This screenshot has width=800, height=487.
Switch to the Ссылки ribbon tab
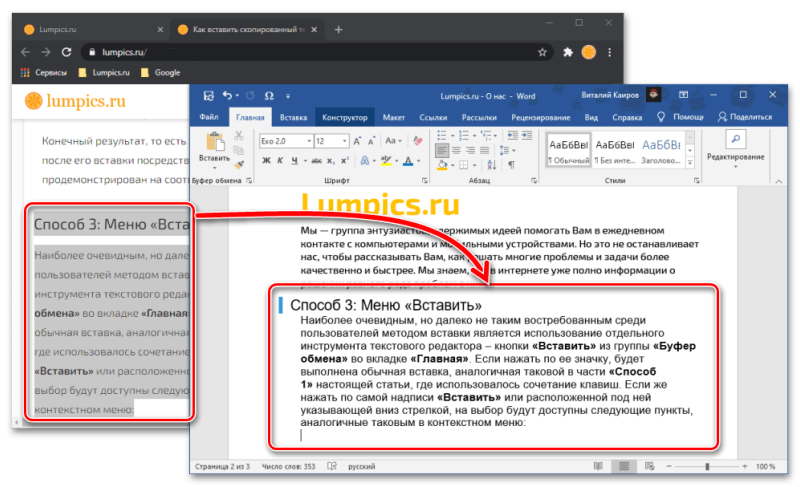(433, 117)
